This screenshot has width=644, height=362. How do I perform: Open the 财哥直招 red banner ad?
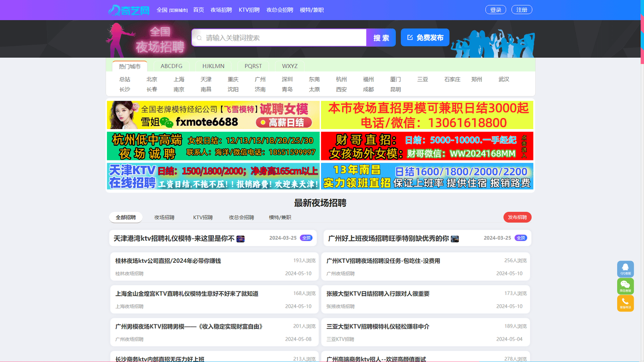click(x=427, y=146)
